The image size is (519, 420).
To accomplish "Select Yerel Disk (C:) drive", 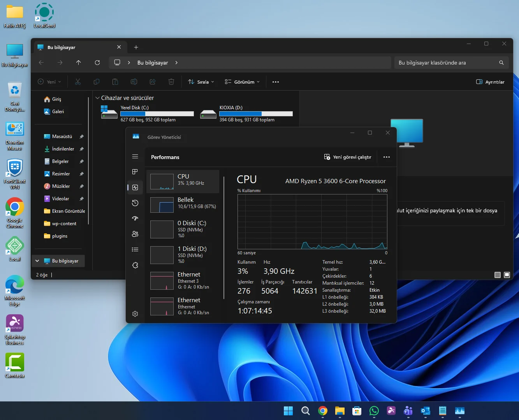I will tap(148, 114).
